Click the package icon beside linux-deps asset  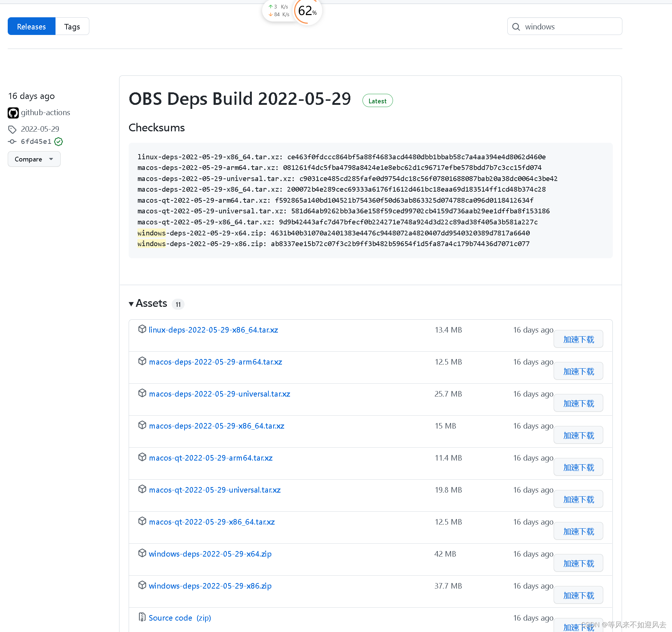tap(142, 329)
